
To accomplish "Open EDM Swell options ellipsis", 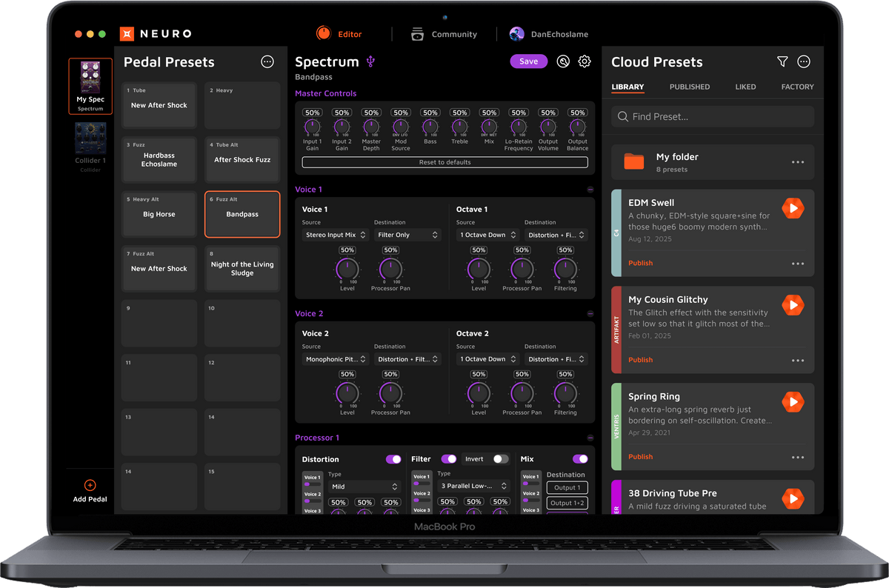I will [x=798, y=264].
